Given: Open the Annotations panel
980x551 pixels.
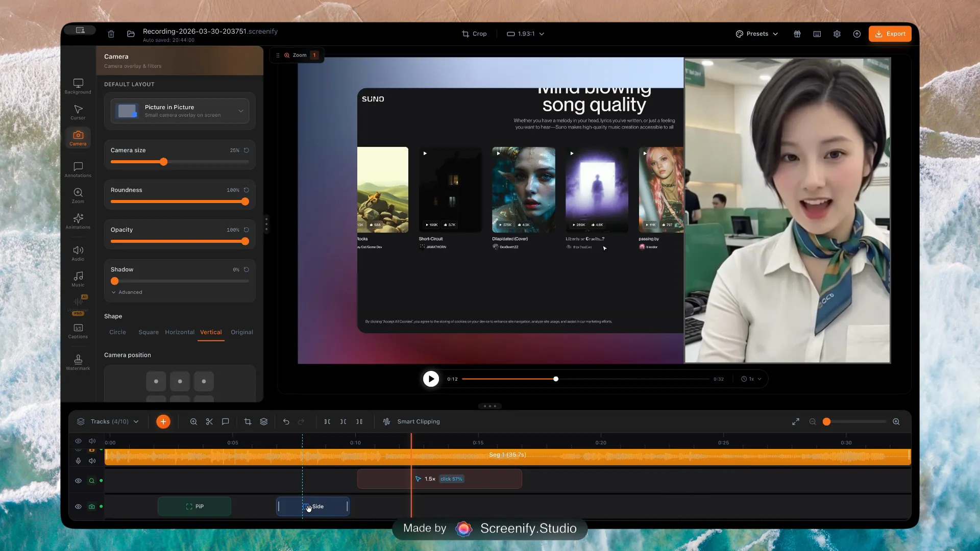Looking at the screenshot, I should click(78, 169).
